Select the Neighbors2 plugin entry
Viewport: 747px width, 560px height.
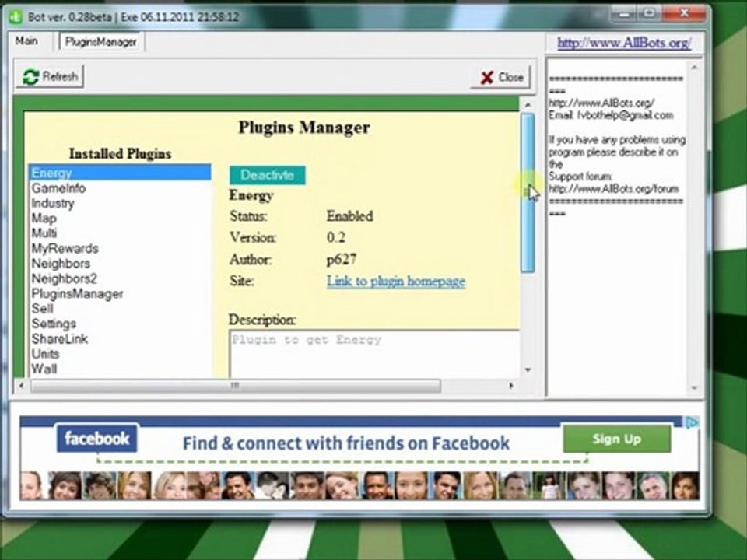click(120, 278)
